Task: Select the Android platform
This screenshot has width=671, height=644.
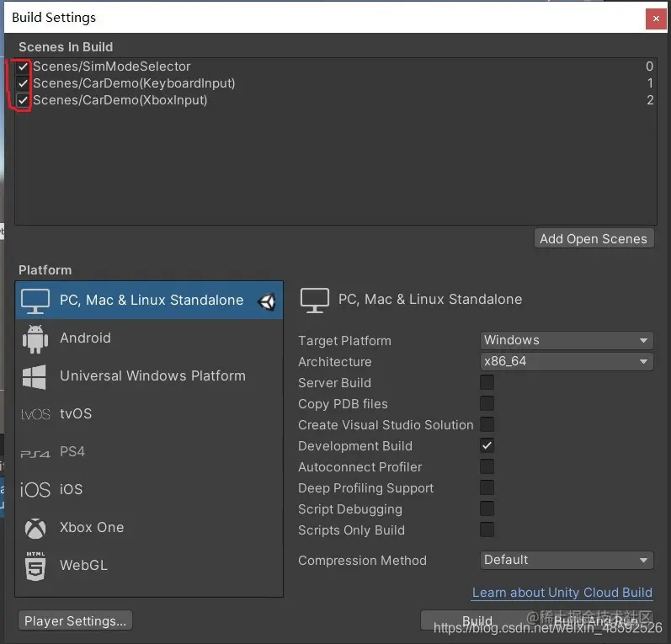Action: (149, 338)
